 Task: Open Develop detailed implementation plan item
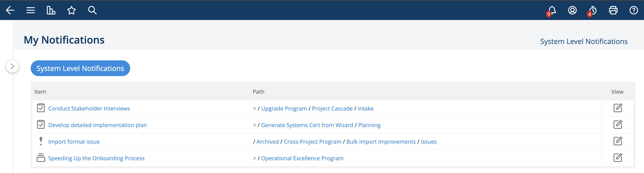pos(98,125)
